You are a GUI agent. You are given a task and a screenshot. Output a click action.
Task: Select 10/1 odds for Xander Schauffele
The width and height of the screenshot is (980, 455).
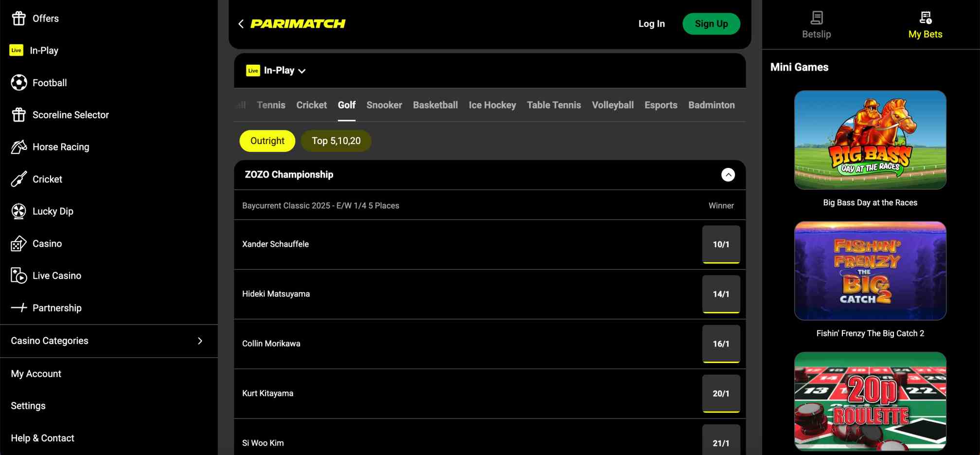point(721,245)
